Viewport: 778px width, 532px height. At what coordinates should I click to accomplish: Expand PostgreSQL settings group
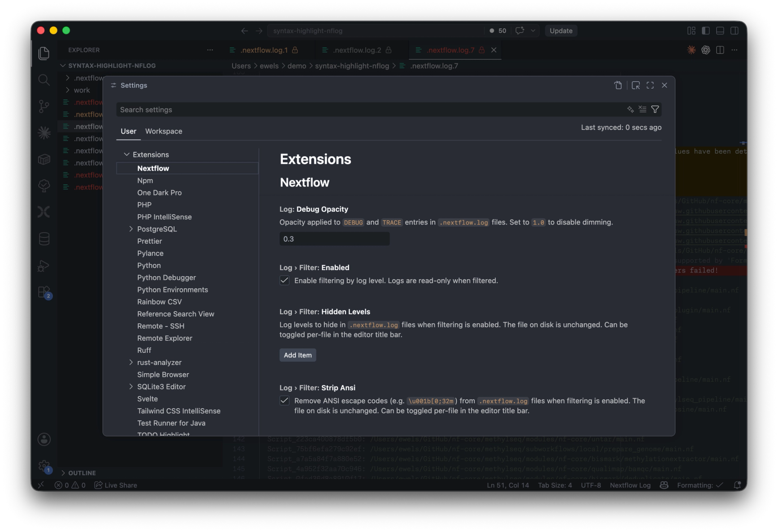click(131, 229)
